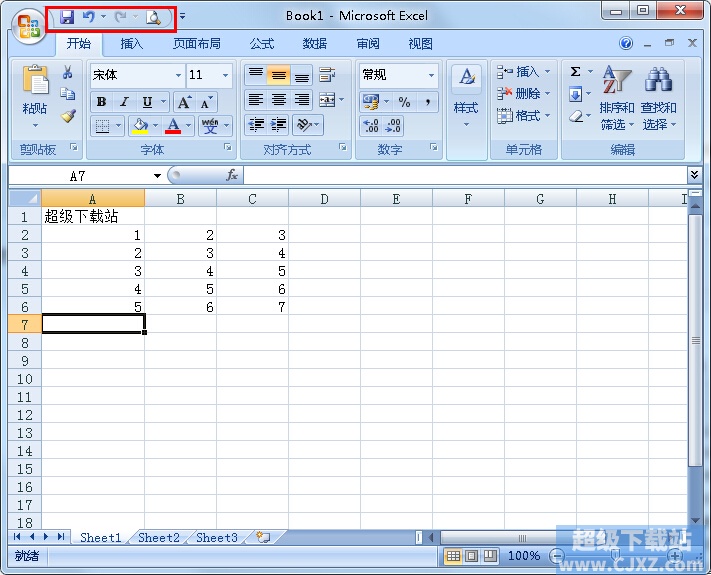Insert a new worksheet tab
The image size is (711, 575).
263,537
